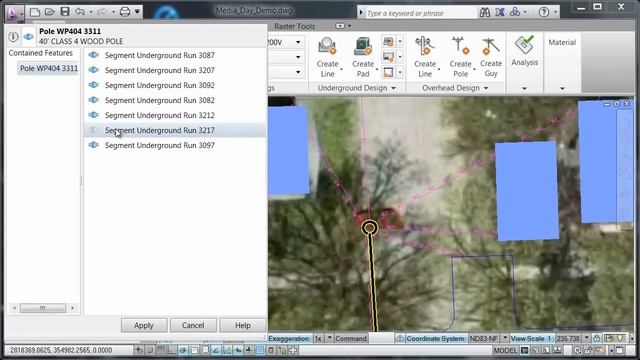Toggle the first drafting status bar button
This screenshot has height=360, width=640.
(x=139, y=350)
